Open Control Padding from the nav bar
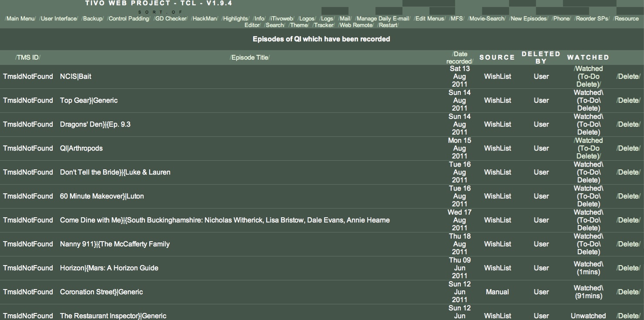 [x=129, y=19]
